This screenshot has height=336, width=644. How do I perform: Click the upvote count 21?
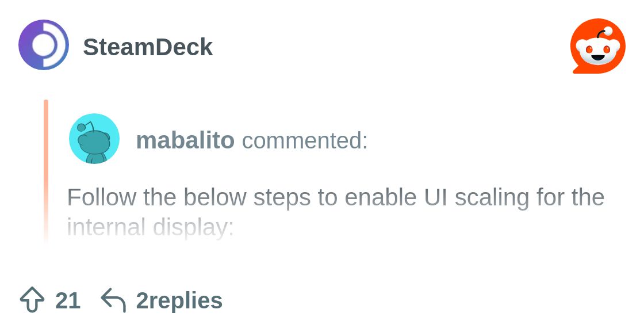coord(68,300)
